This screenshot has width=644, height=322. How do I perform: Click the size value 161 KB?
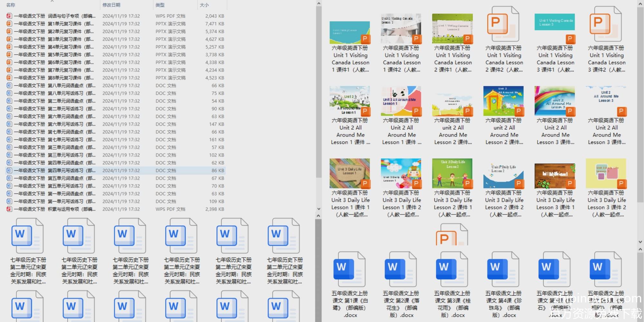217,139
